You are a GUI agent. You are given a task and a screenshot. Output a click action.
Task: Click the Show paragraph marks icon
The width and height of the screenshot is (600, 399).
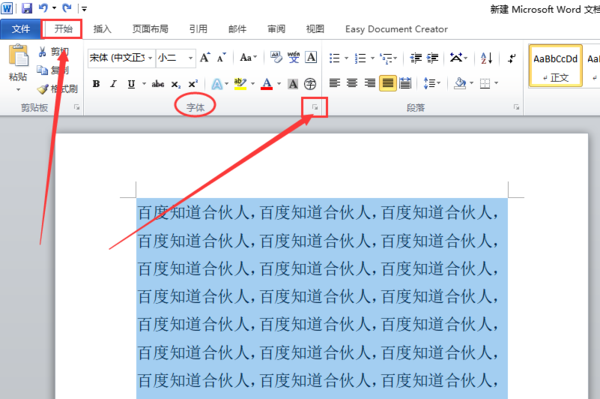point(512,58)
